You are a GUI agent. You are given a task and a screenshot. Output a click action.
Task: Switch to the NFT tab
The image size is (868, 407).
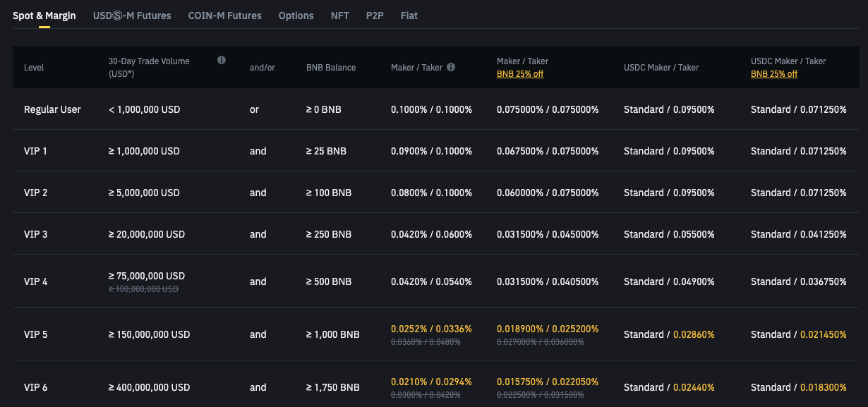(x=339, y=15)
